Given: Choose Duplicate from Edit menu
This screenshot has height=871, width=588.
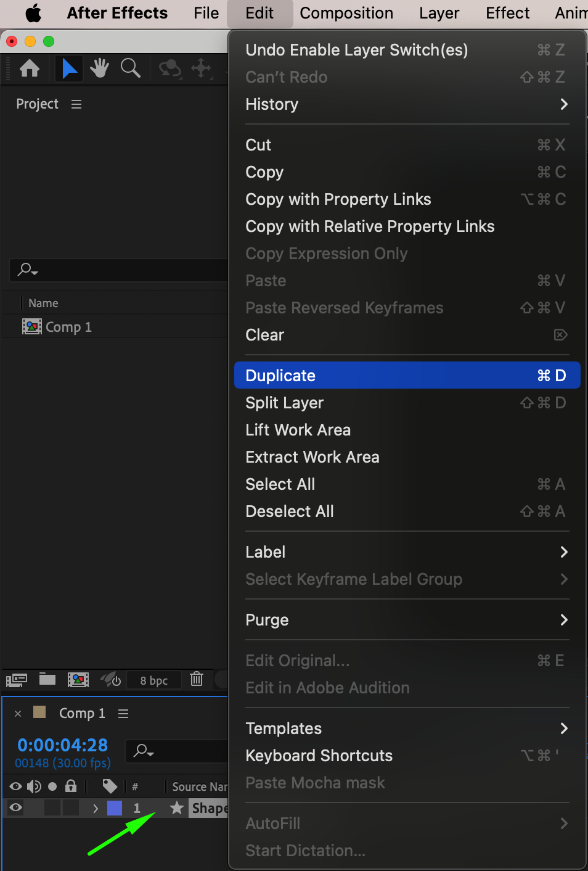Looking at the screenshot, I should pyautogui.click(x=407, y=375).
